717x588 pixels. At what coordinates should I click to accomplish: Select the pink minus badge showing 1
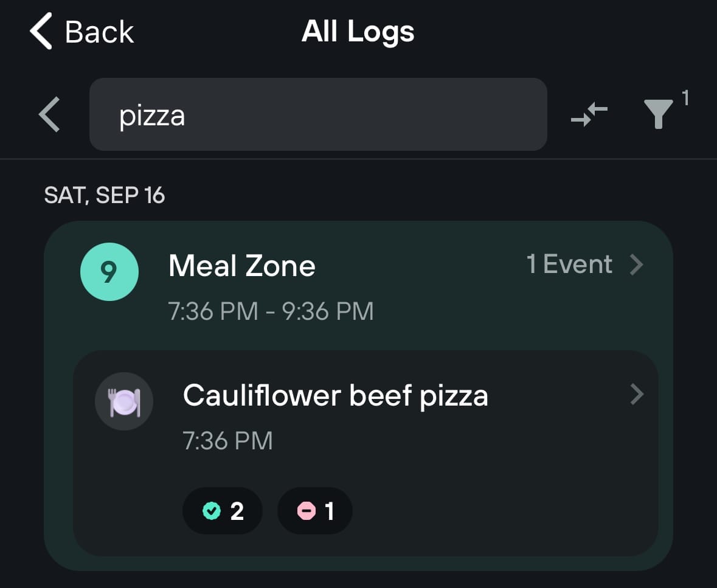pyautogui.click(x=315, y=511)
